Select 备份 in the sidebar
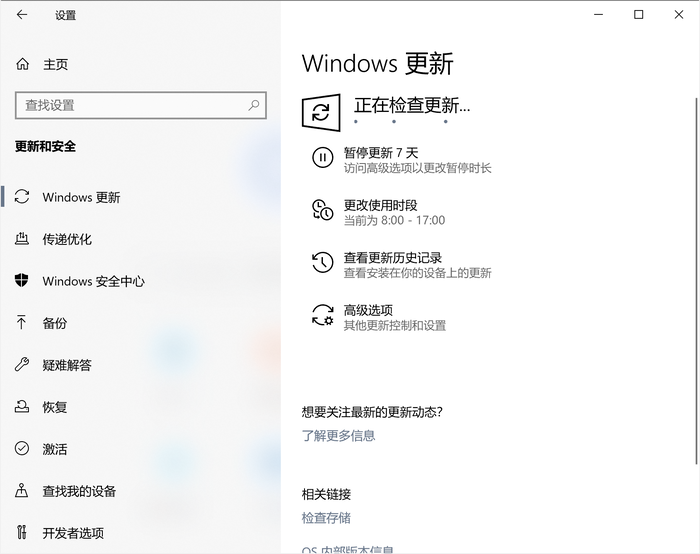The width and height of the screenshot is (700, 554). (55, 323)
